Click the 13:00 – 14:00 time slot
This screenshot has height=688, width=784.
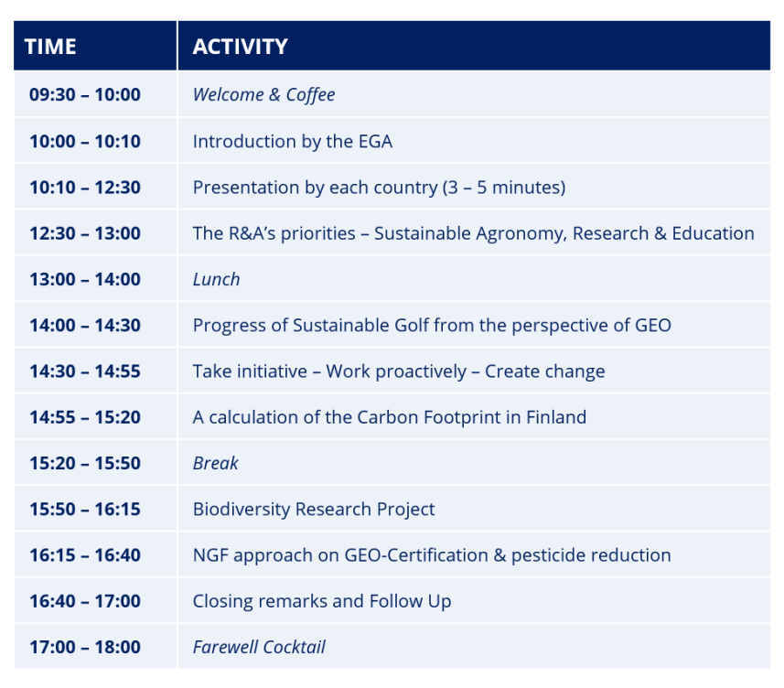pyautogui.click(x=85, y=280)
